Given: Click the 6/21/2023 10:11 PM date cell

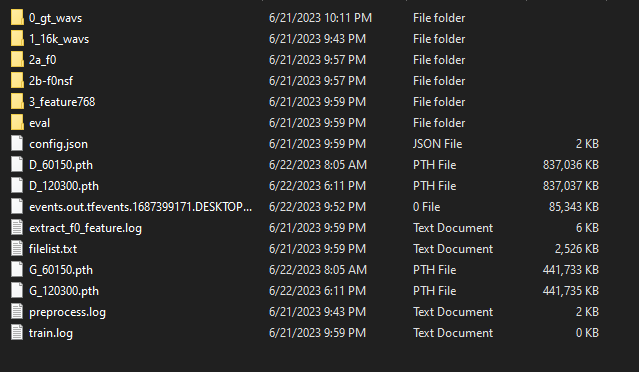Looking at the screenshot, I should (x=320, y=18).
